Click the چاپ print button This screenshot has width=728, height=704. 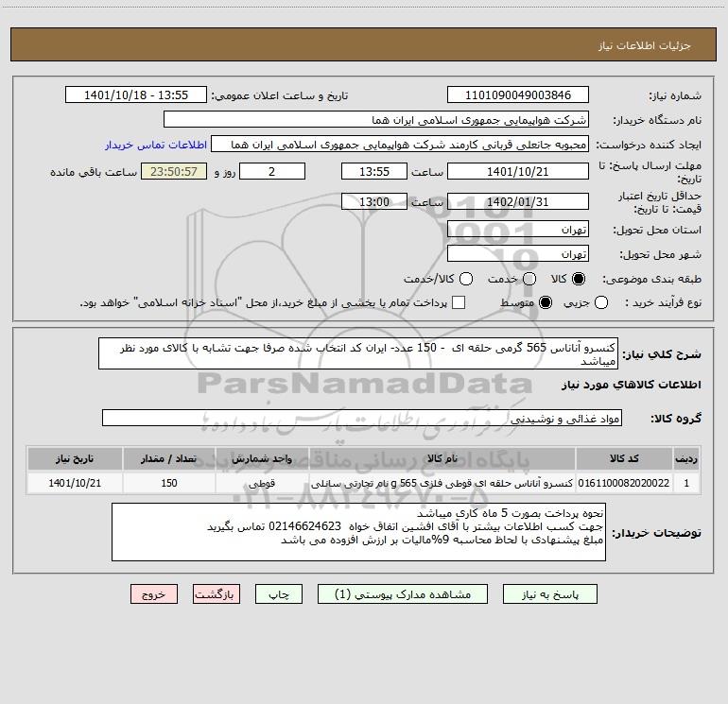point(279,594)
